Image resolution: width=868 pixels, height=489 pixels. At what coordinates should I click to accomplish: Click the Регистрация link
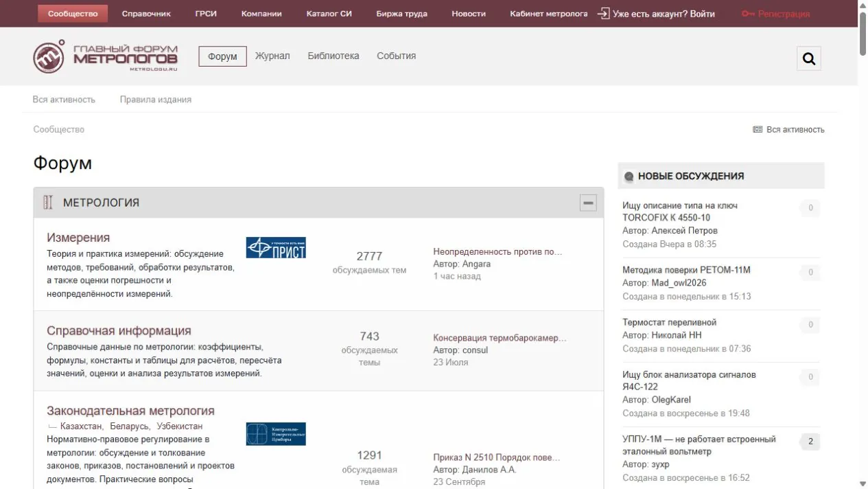(x=775, y=14)
